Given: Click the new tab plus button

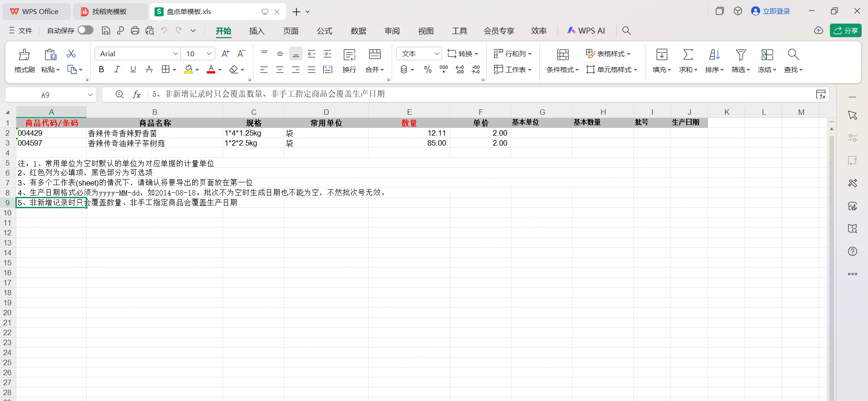Looking at the screenshot, I should coord(296,11).
